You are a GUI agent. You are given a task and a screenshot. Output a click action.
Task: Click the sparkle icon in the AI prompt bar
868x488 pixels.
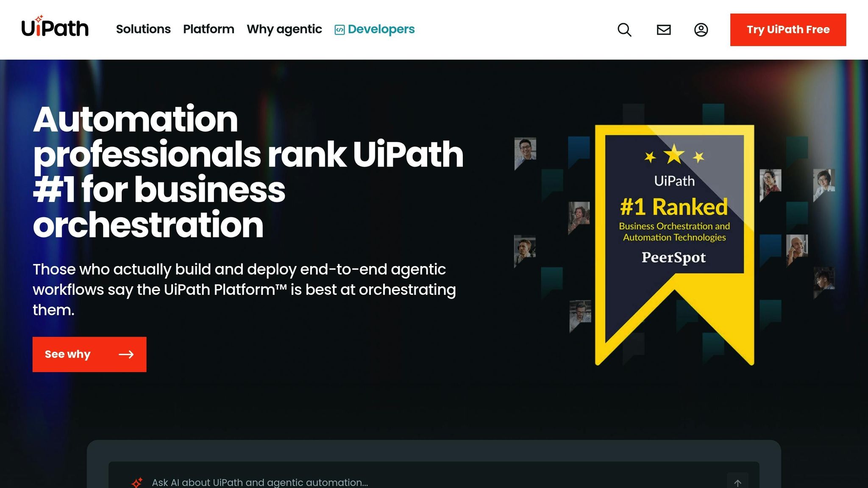click(x=137, y=481)
